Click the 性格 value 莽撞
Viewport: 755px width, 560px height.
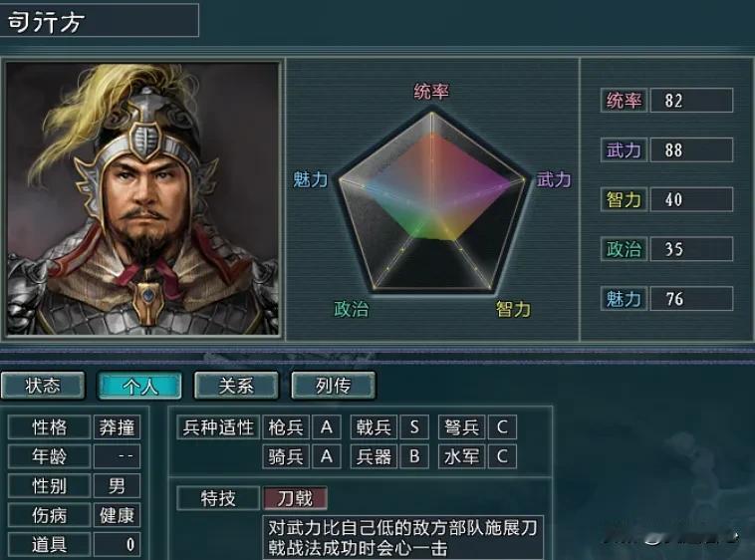click(117, 427)
